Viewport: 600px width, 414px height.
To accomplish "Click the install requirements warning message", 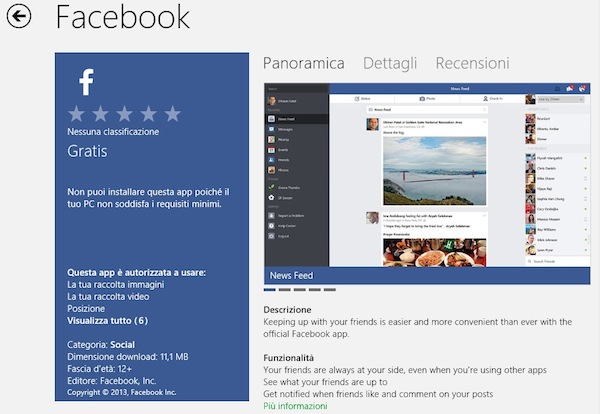I will [x=148, y=198].
